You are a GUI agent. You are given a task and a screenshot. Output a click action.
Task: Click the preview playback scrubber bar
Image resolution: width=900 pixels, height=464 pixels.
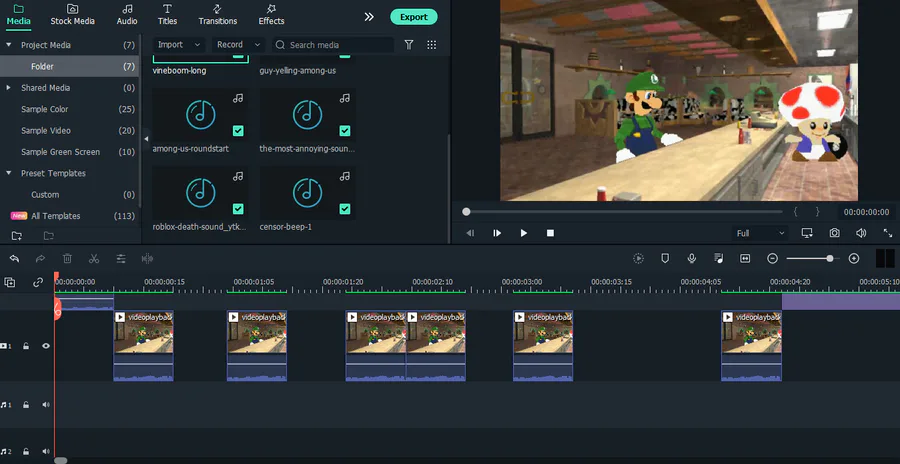coord(624,212)
